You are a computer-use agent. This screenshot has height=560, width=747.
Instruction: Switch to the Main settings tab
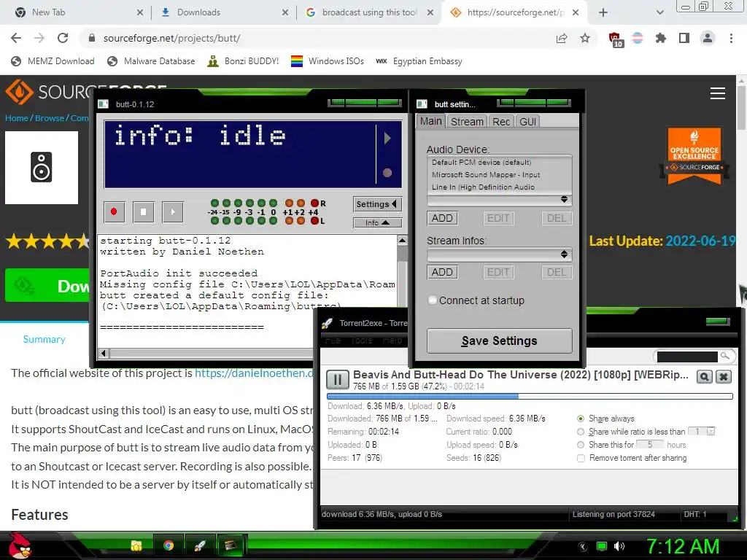[430, 122]
